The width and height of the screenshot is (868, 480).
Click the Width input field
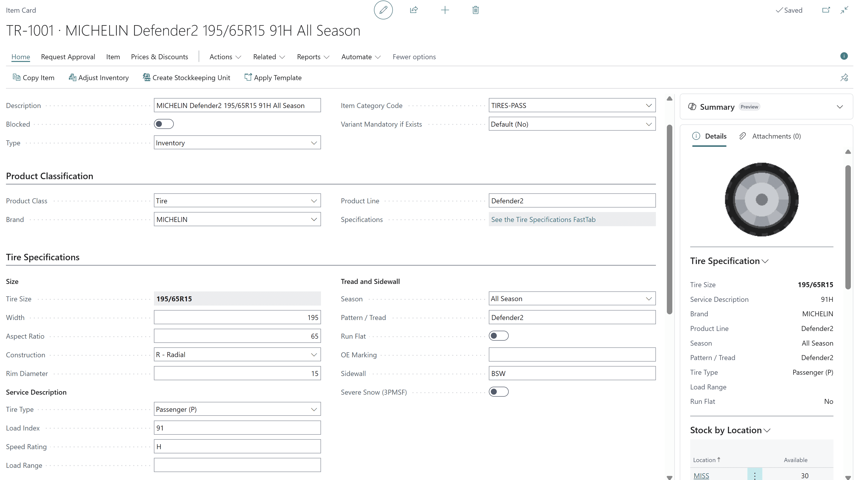[237, 318]
